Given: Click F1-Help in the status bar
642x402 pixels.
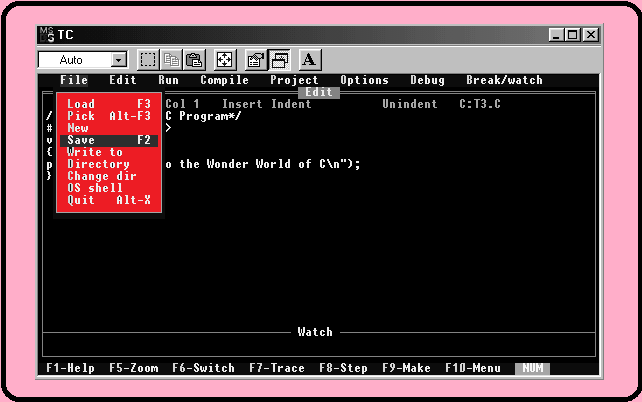Looking at the screenshot, I should click(70, 368).
